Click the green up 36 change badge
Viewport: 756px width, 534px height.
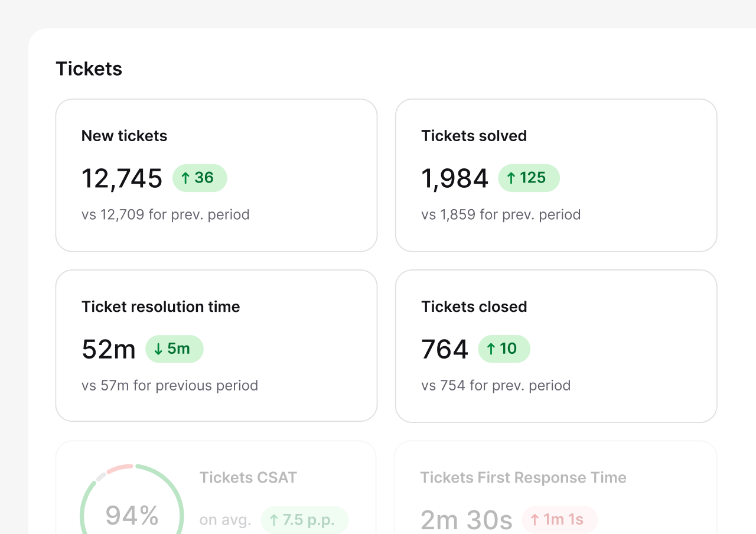tap(200, 178)
